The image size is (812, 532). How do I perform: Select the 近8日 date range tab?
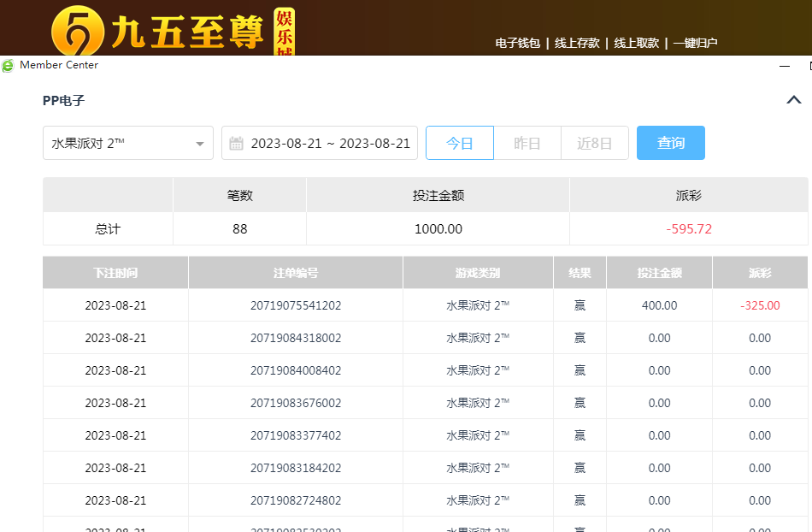[x=595, y=143]
